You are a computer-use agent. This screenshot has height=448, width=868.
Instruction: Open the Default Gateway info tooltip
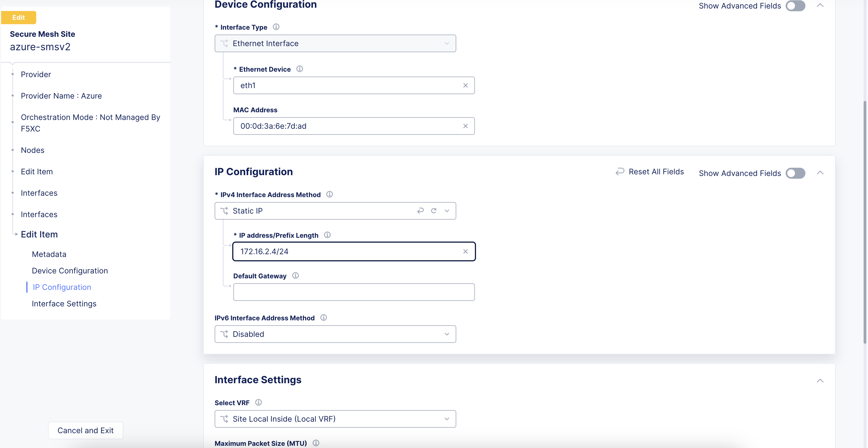coord(296,276)
